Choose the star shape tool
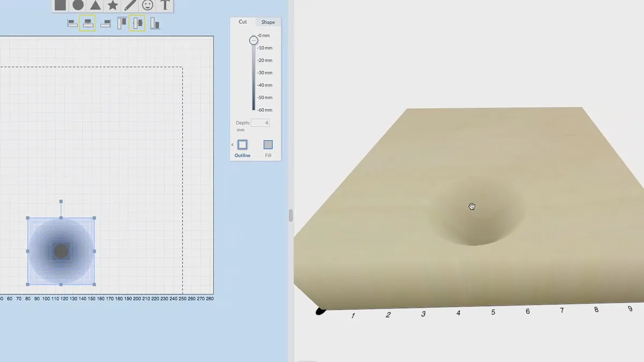 click(113, 5)
